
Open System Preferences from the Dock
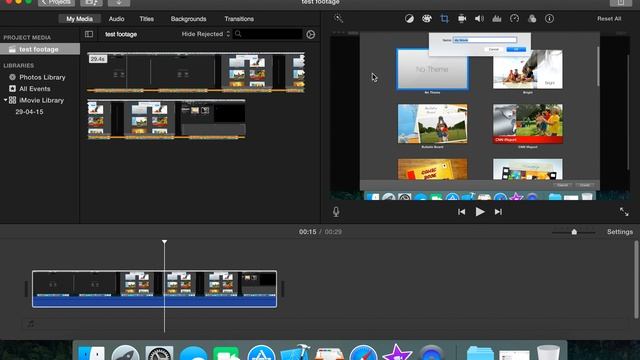click(x=159, y=353)
